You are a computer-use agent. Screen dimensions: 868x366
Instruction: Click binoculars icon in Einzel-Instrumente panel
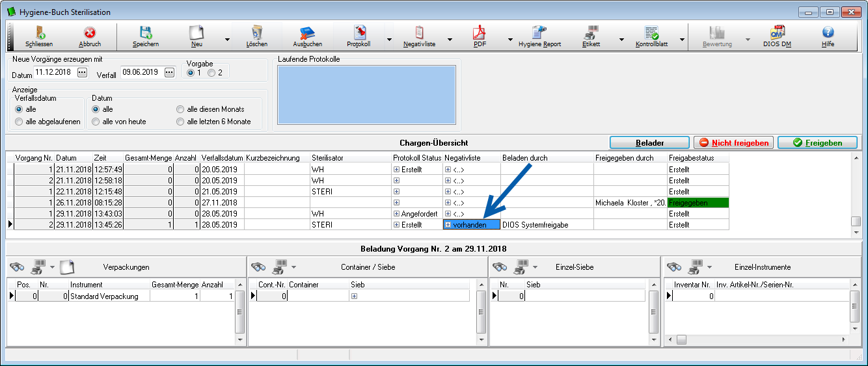pos(674,267)
